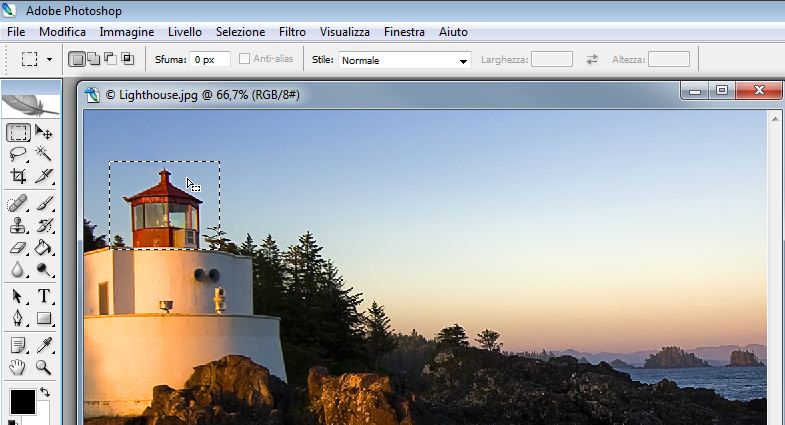Screen dimensions: 785x425
Task: Close the Lighthouse.jpg document window
Action: coord(759,91)
